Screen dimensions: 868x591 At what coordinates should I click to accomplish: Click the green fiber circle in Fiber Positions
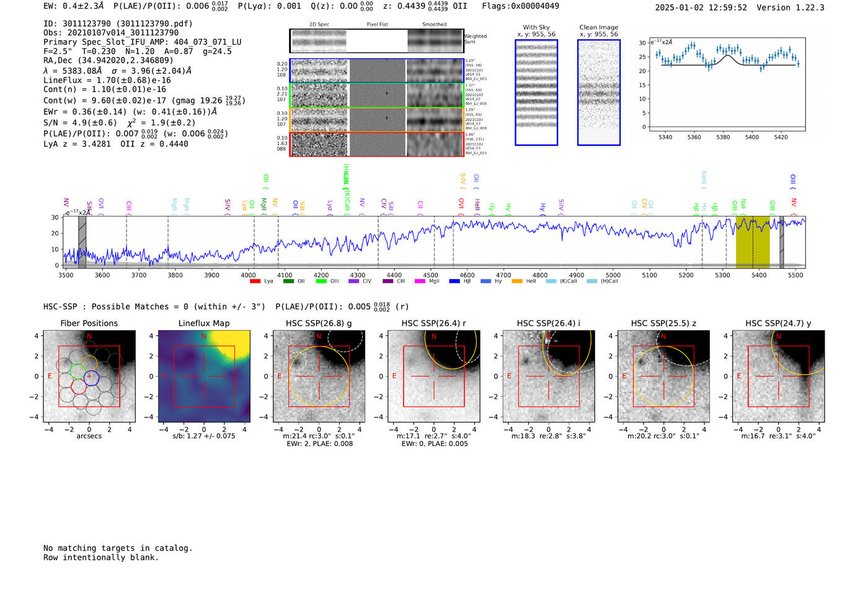(x=78, y=371)
